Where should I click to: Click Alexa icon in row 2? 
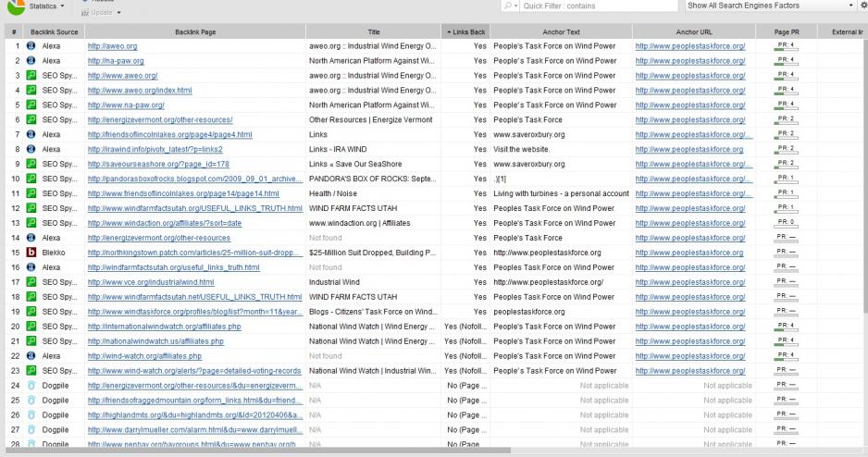coord(31,61)
